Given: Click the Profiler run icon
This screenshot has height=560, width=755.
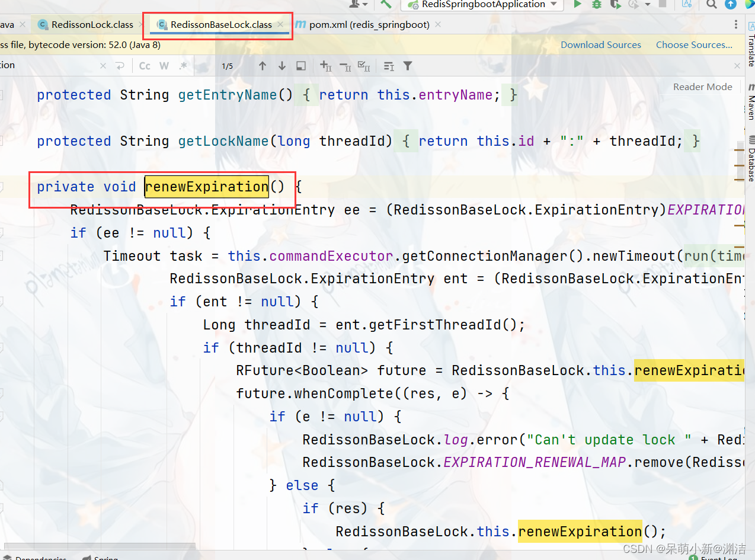Looking at the screenshot, I should point(634,4).
